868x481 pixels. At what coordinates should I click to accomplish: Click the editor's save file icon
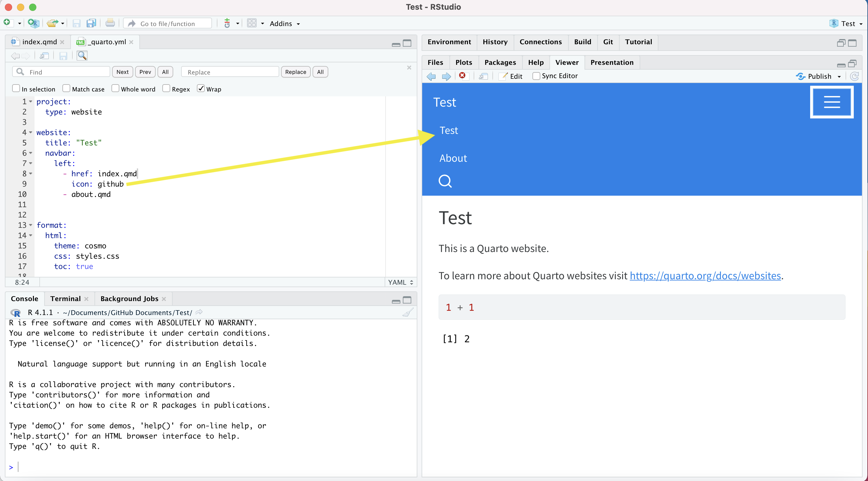pyautogui.click(x=63, y=56)
